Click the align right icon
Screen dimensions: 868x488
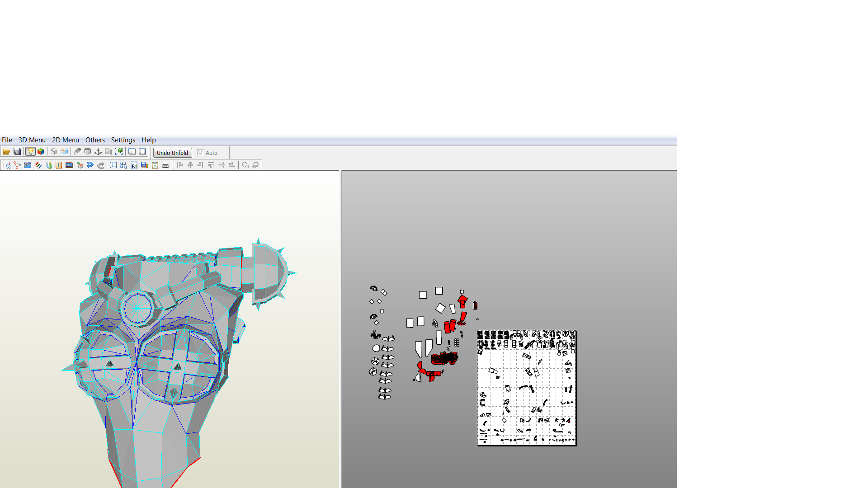[x=200, y=165]
